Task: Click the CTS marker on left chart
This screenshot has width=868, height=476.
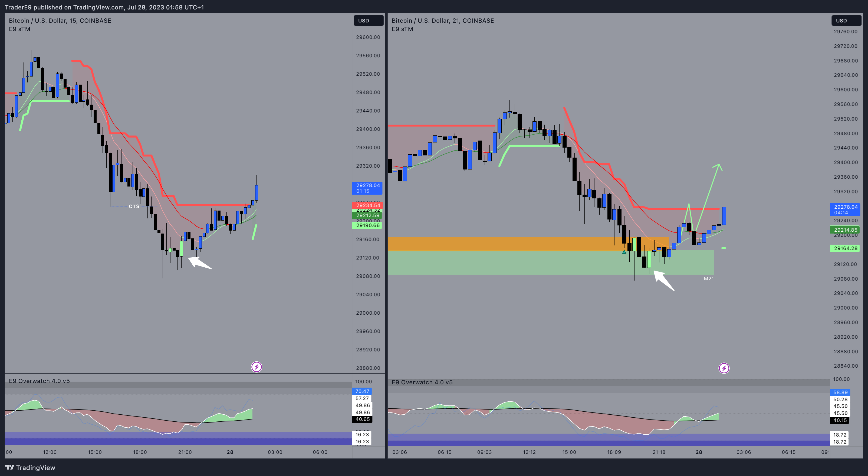Action: click(x=134, y=206)
